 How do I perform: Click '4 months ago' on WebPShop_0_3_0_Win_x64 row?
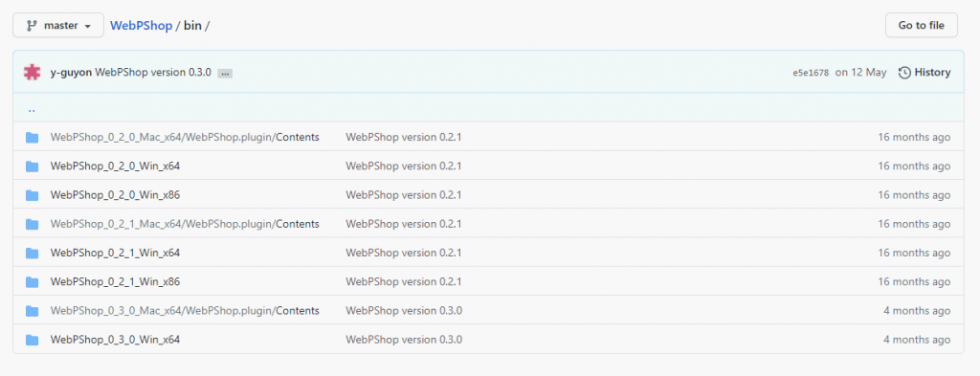(x=917, y=340)
